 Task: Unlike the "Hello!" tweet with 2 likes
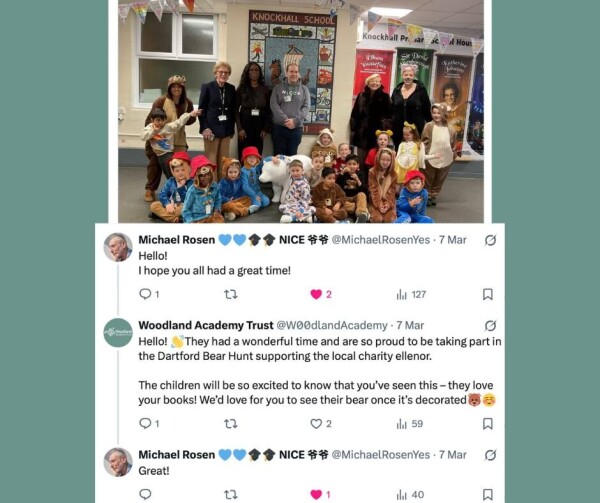(321, 294)
